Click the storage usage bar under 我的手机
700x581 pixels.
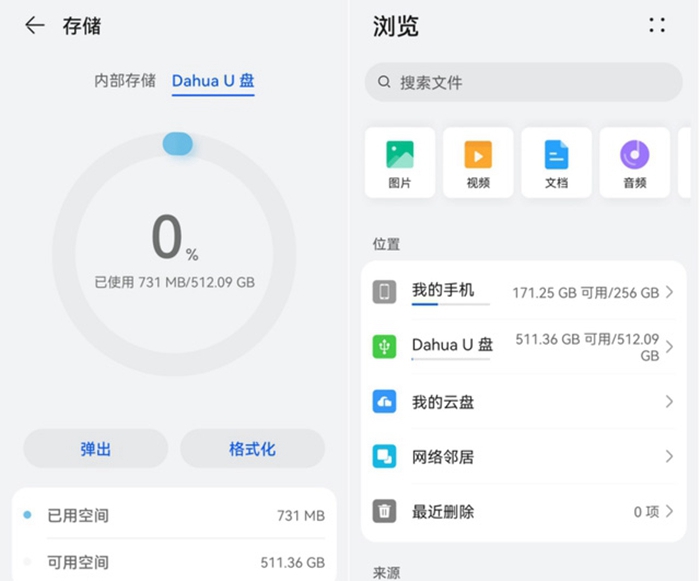pyautogui.click(x=450, y=304)
